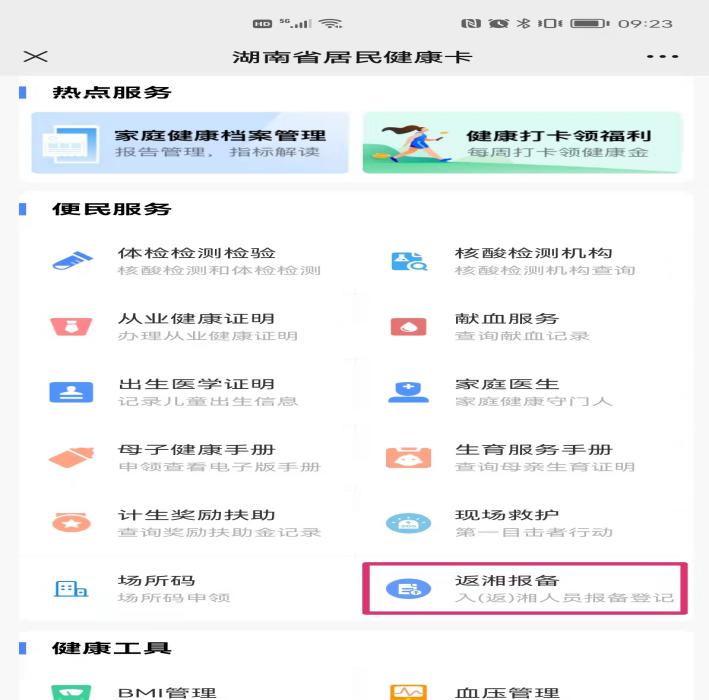Select the baby bottle icon for 母子健康手册
Viewport: 709px width, 700px height.
(x=71, y=457)
